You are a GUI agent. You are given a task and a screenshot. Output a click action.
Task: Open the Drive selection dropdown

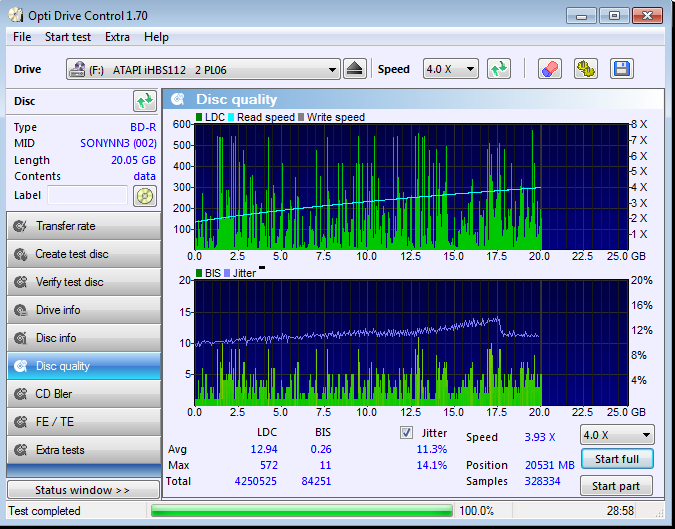tap(203, 69)
